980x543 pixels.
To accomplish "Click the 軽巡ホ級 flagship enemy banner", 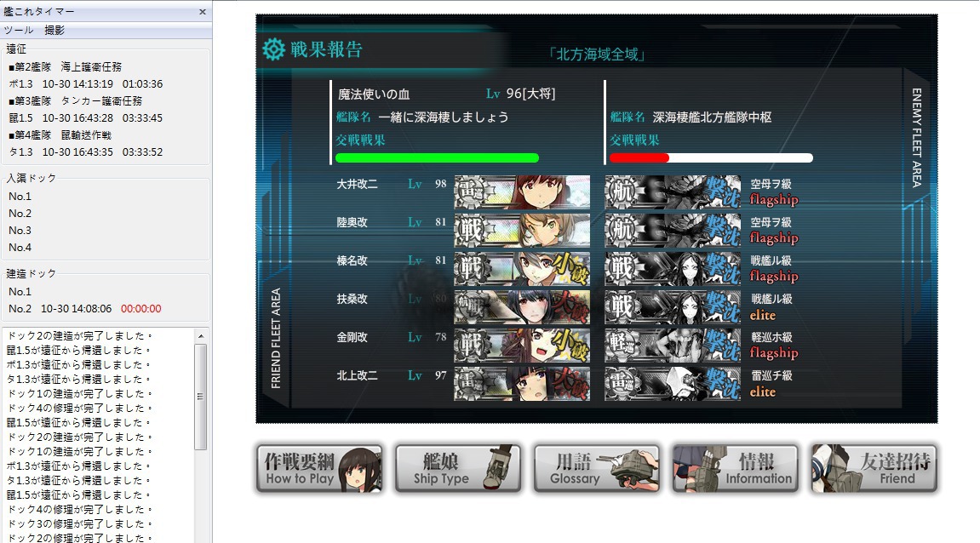I will 673,345.
